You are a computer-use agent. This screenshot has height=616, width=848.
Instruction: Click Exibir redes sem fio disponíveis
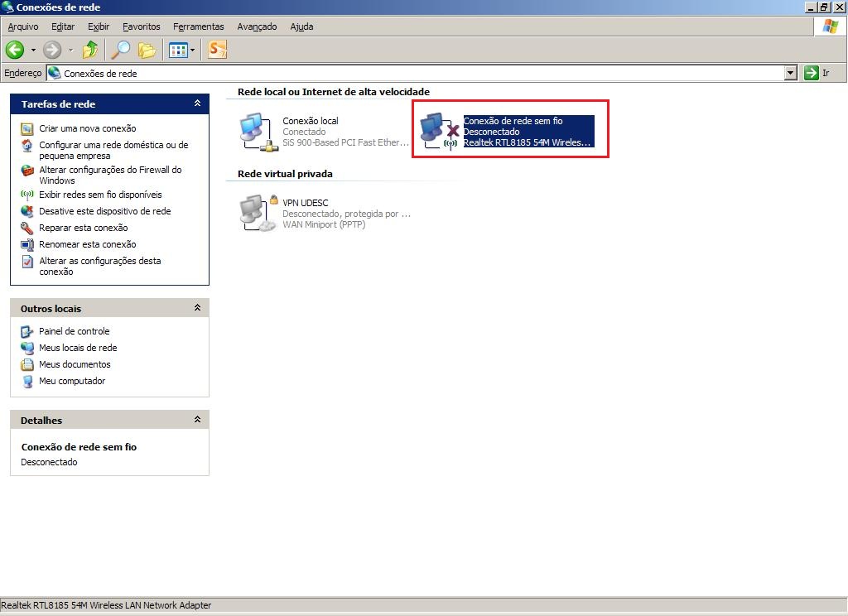point(100,195)
